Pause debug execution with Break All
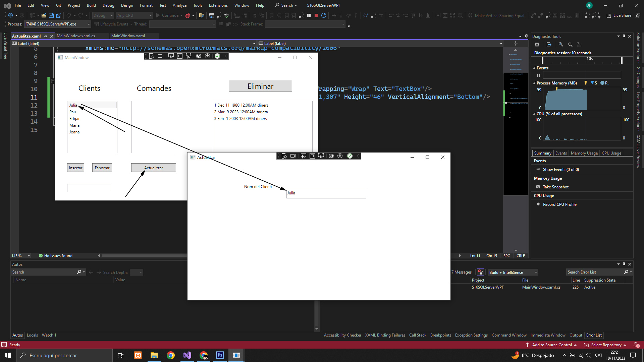This screenshot has width=644, height=362. pos(309,15)
